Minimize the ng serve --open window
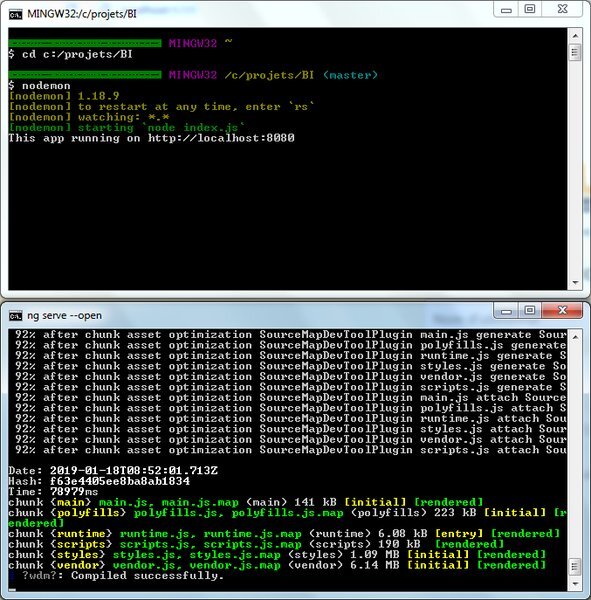The width and height of the screenshot is (591, 600). coord(506,311)
